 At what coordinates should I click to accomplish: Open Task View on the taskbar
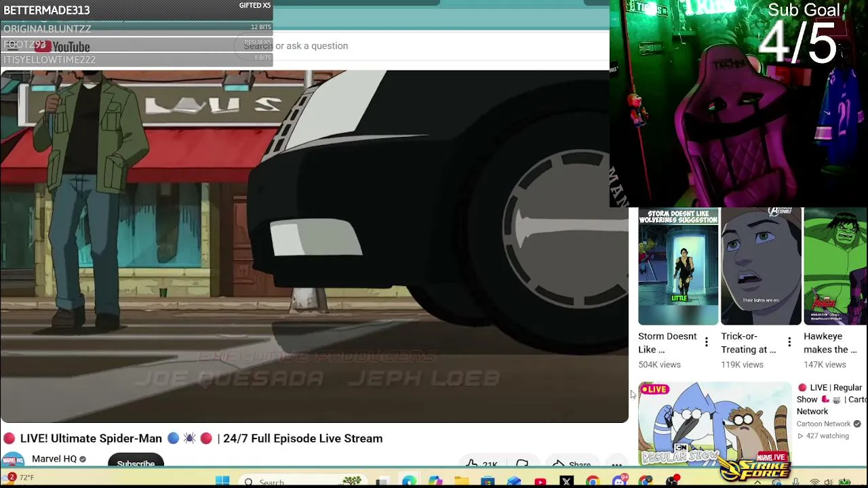point(382,481)
